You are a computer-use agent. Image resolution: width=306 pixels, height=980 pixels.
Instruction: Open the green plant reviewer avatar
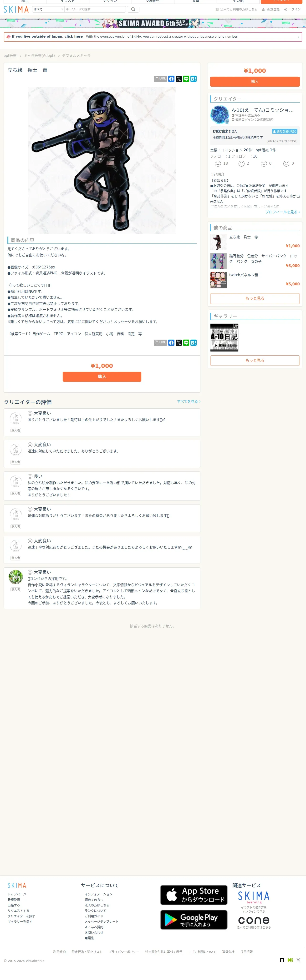point(16,577)
